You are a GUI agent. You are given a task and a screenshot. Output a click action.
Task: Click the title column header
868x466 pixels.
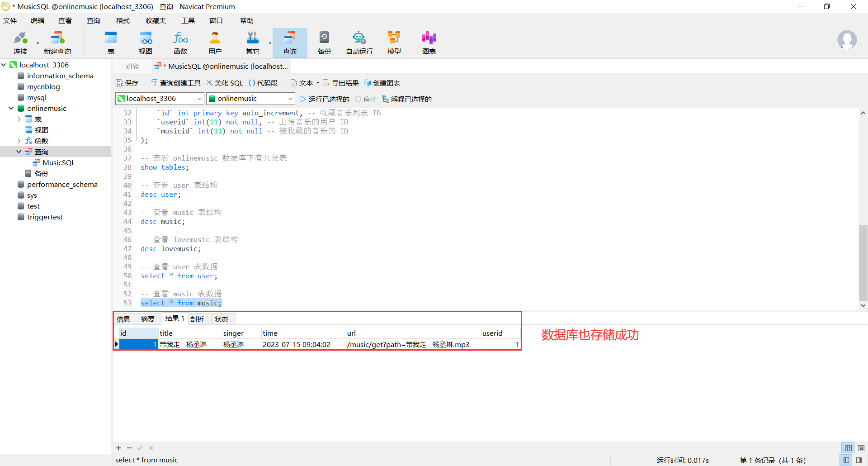[190, 333]
